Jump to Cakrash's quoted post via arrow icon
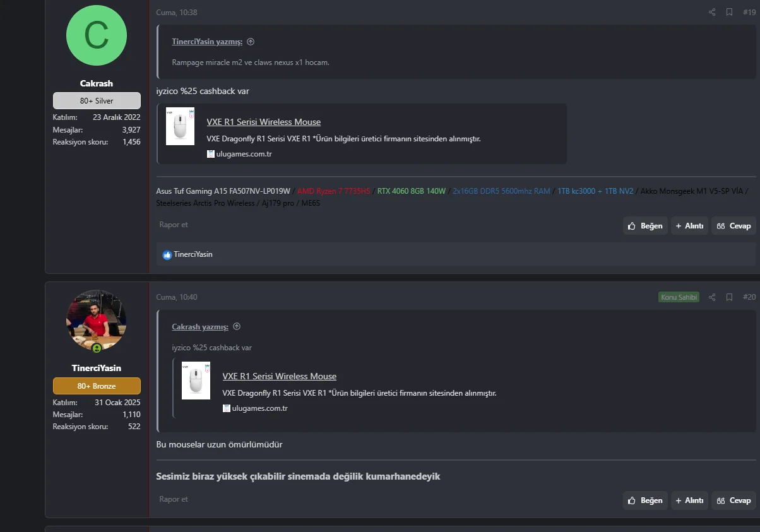This screenshot has width=760, height=532. (237, 327)
